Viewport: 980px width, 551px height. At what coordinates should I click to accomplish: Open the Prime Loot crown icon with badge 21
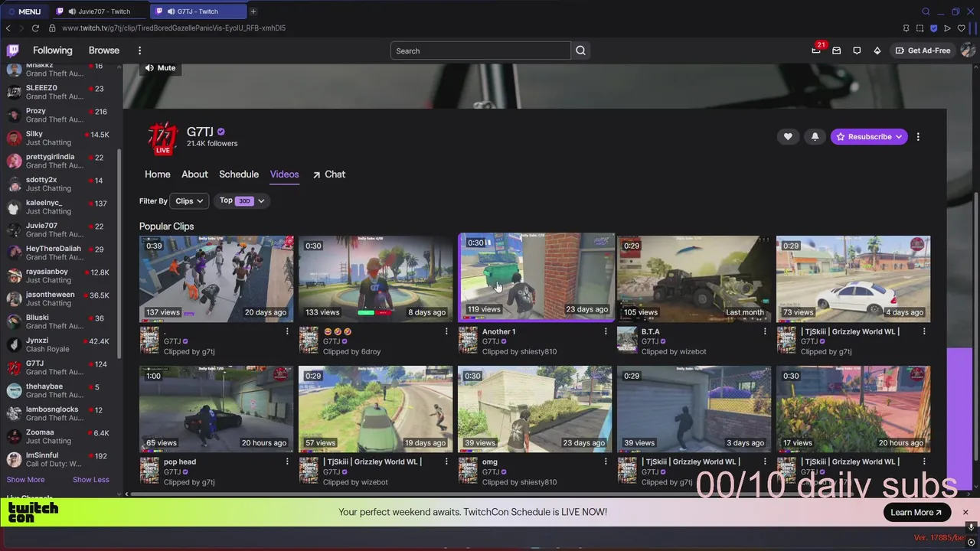[816, 51]
